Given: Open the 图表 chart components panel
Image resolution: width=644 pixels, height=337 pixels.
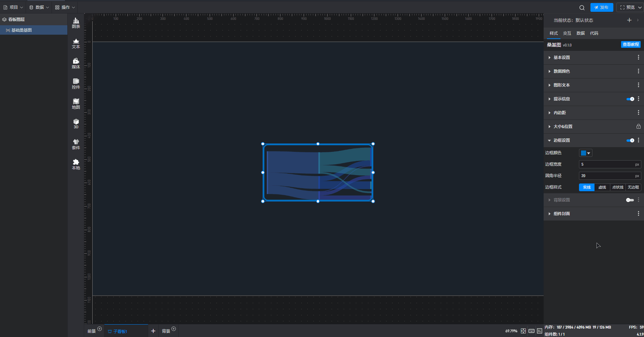Looking at the screenshot, I should pyautogui.click(x=76, y=23).
